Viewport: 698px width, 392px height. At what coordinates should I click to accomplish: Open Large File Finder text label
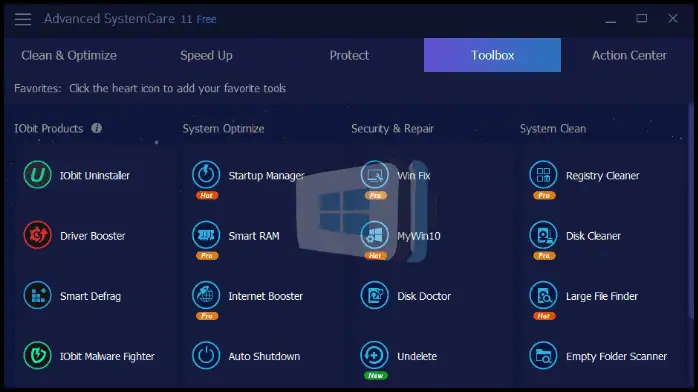pos(601,296)
